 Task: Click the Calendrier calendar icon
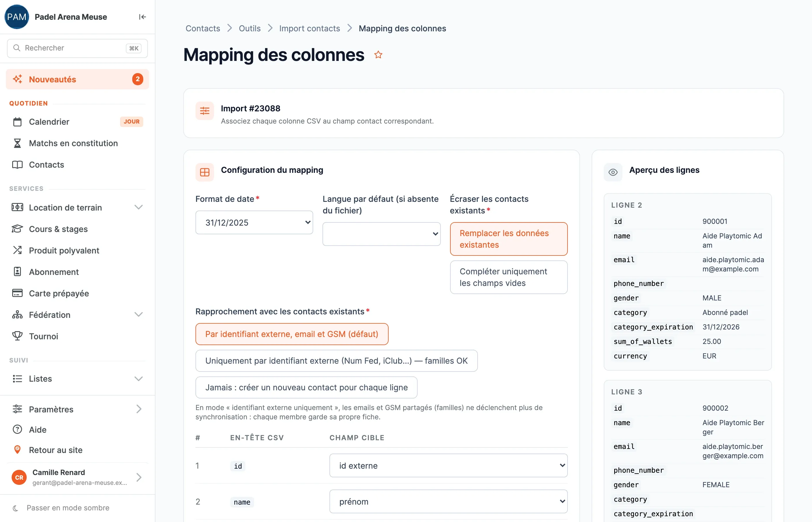(17, 122)
